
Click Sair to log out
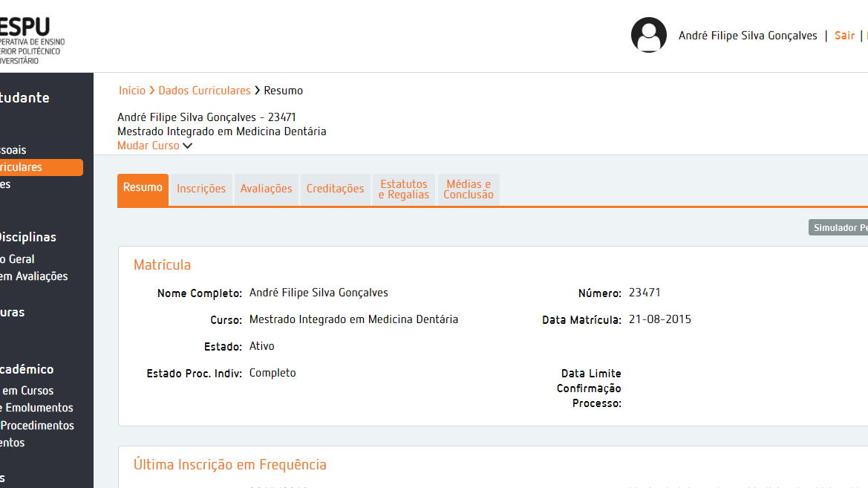click(844, 36)
